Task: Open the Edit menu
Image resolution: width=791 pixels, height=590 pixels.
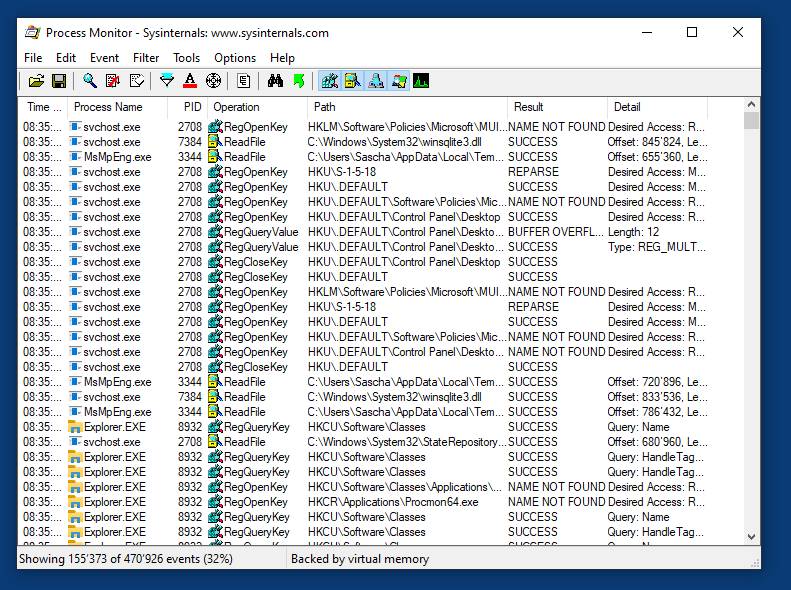Action: 66,58
